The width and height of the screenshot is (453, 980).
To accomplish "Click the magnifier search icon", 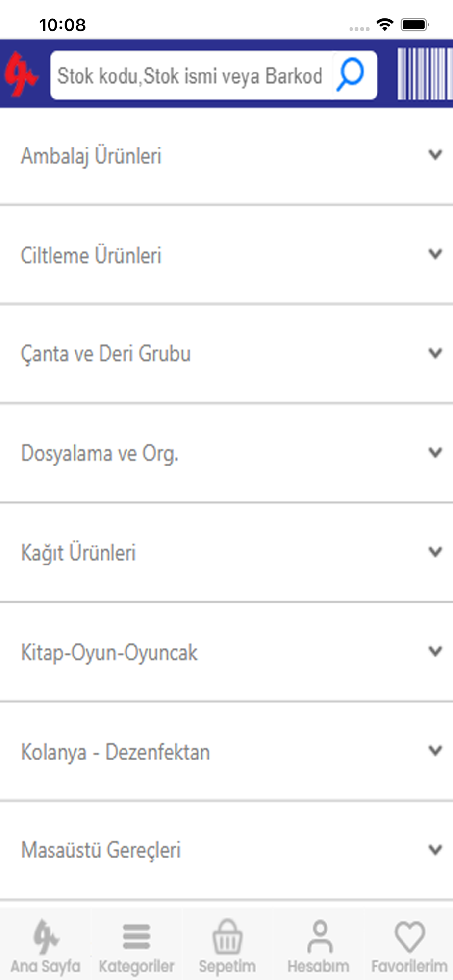I will [350, 75].
